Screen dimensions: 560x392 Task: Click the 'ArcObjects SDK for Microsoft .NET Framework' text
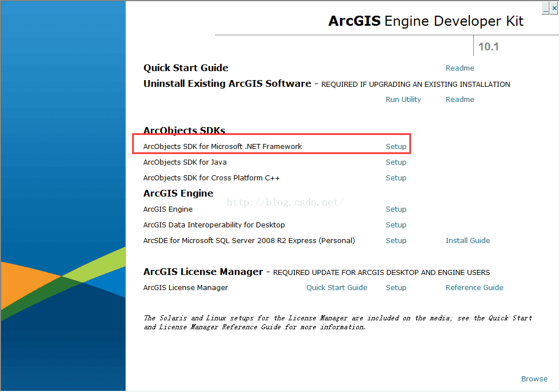coord(222,146)
